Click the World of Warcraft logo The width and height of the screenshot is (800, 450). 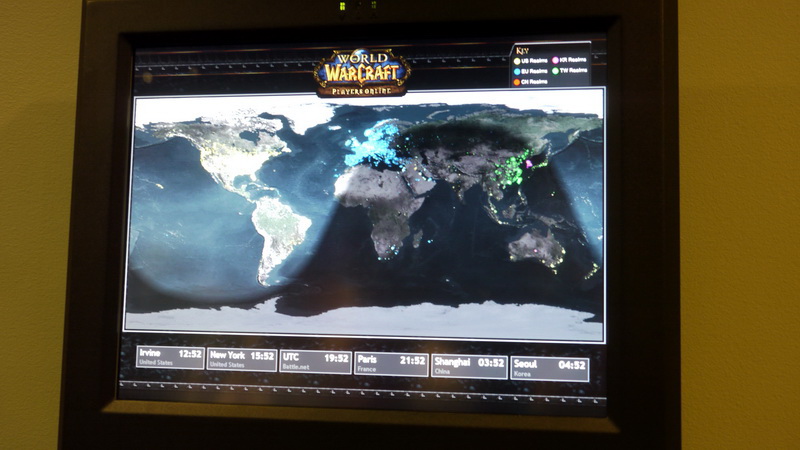[x=361, y=71]
